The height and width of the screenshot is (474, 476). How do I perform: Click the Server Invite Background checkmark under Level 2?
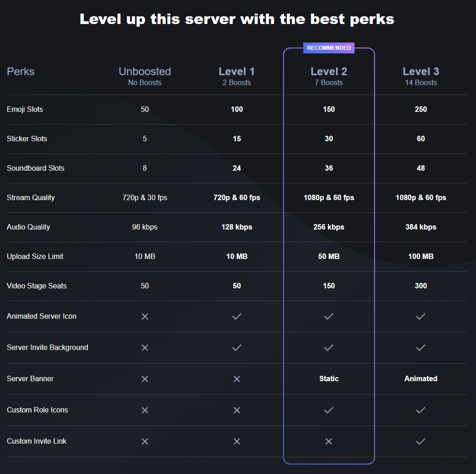(x=329, y=347)
